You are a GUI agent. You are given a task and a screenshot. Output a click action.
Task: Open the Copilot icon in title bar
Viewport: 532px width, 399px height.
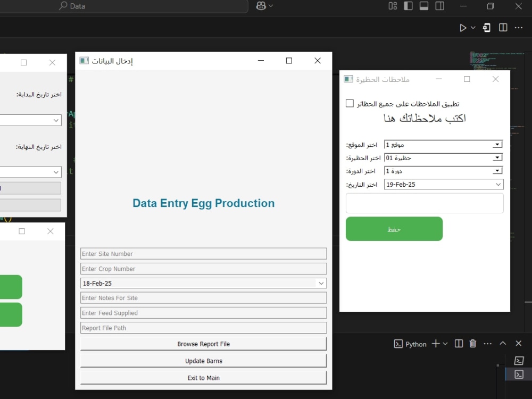tap(261, 6)
